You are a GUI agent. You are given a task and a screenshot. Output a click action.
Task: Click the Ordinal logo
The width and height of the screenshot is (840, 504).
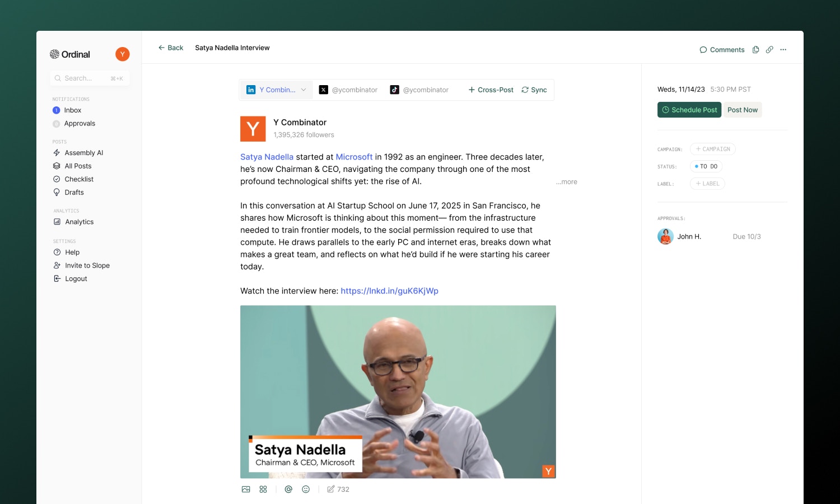(70, 54)
